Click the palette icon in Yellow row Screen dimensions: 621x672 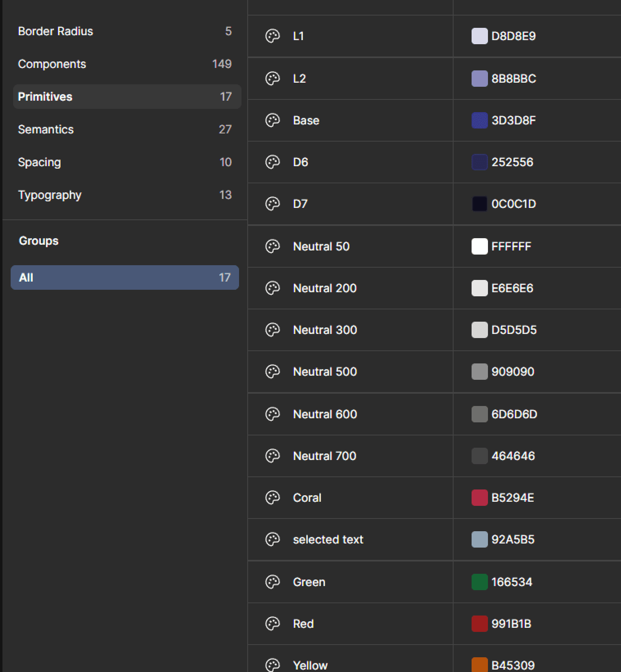click(x=273, y=665)
